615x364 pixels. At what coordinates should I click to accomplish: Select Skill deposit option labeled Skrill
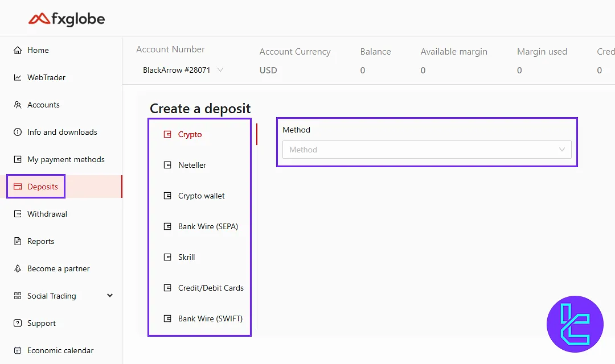pos(186,257)
